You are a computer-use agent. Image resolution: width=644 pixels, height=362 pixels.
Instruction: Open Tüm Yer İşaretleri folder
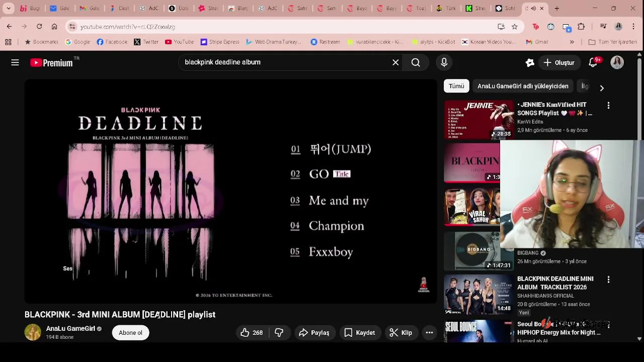(x=613, y=42)
